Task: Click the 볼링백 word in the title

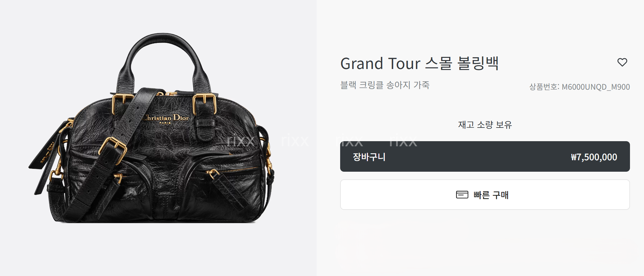Action: pos(478,63)
